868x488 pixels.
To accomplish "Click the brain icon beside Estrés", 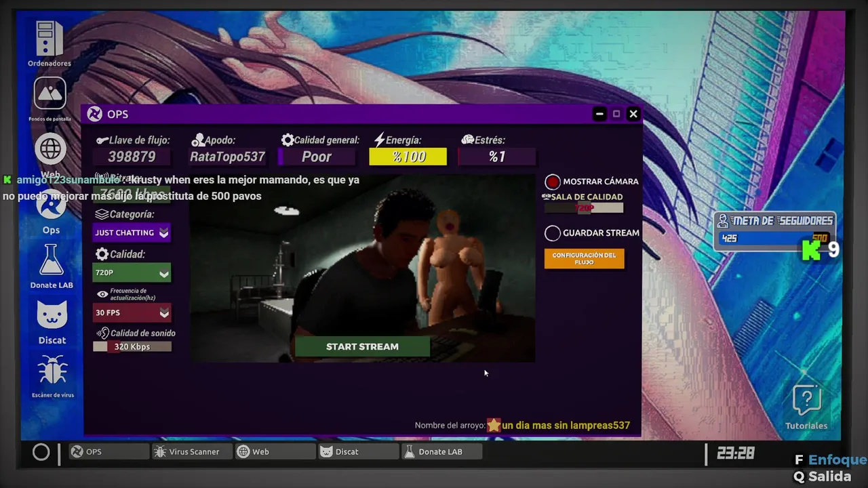I will pos(467,140).
